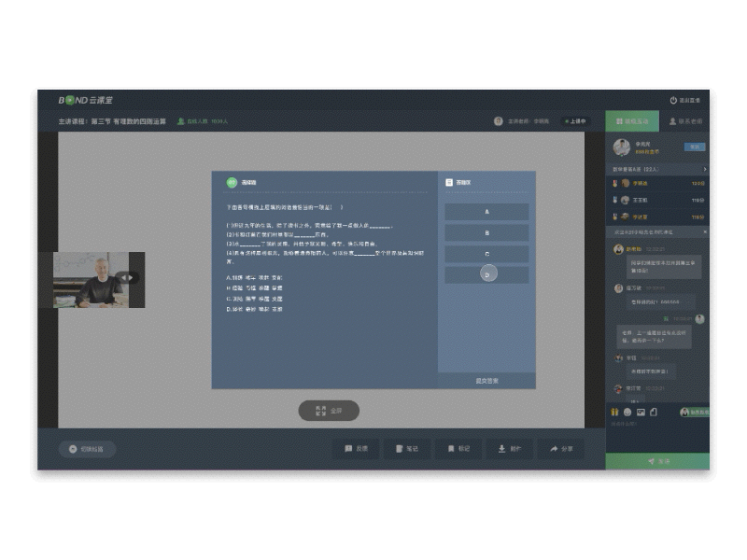Select answer option C

click(x=486, y=254)
